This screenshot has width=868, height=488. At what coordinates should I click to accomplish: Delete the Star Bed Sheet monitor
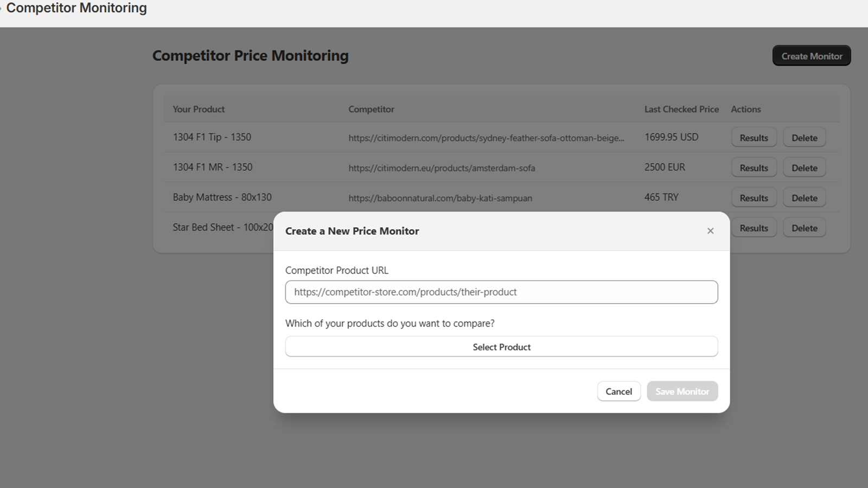point(804,227)
